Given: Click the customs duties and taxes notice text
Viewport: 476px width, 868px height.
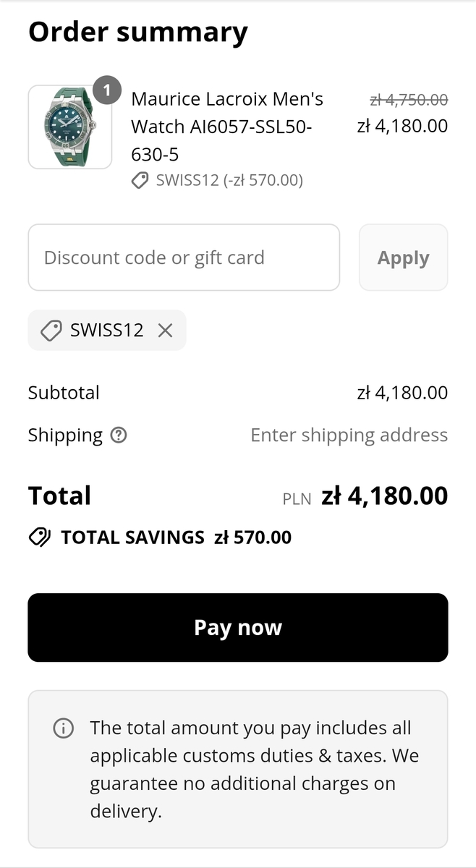Looking at the screenshot, I should (x=254, y=769).
